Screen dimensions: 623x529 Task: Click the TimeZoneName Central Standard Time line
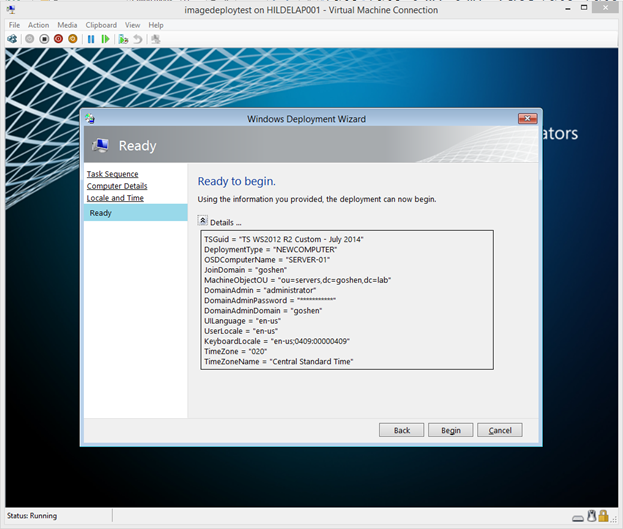pyautogui.click(x=279, y=362)
